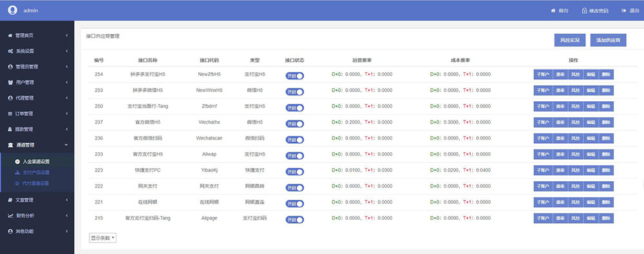Expand the 订单管理 menu chevron
The height and width of the screenshot is (254, 644).
66,114
